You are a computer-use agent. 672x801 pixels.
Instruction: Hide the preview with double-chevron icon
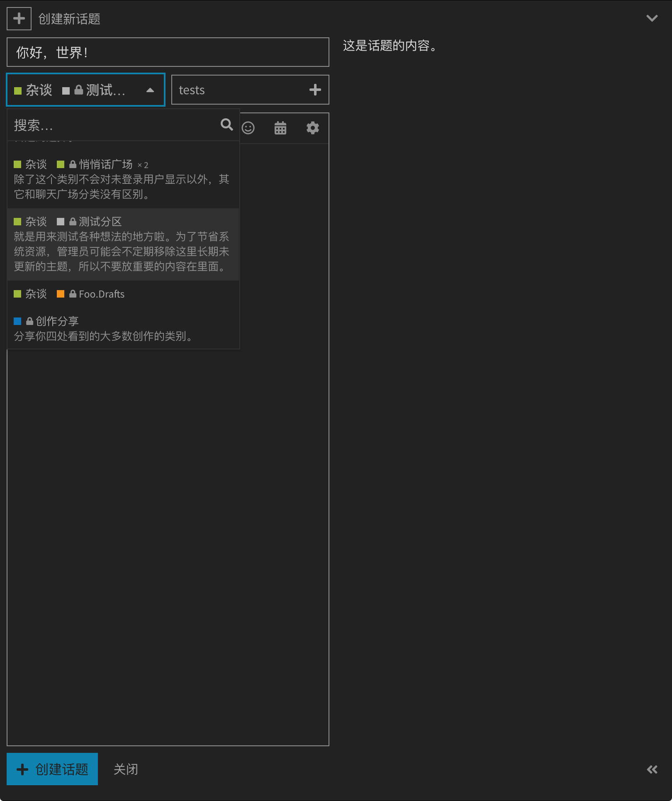652,769
